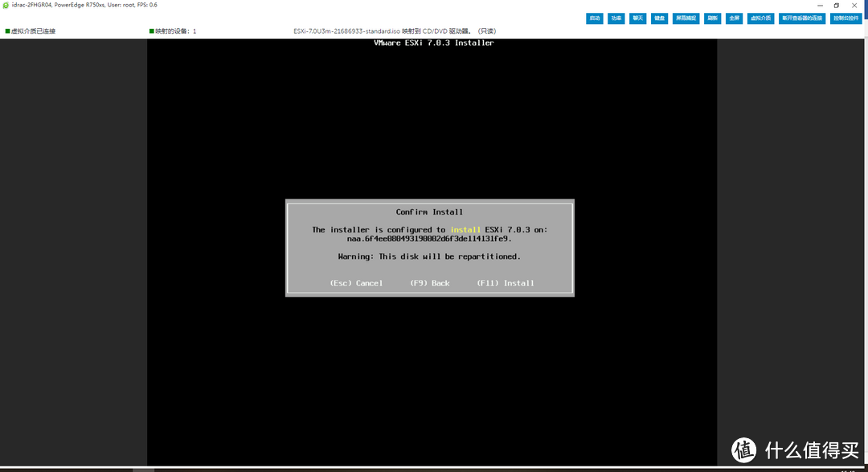This screenshot has height=472, width=868.
Task: Minimize the iDRAC console window
Action: (820, 6)
